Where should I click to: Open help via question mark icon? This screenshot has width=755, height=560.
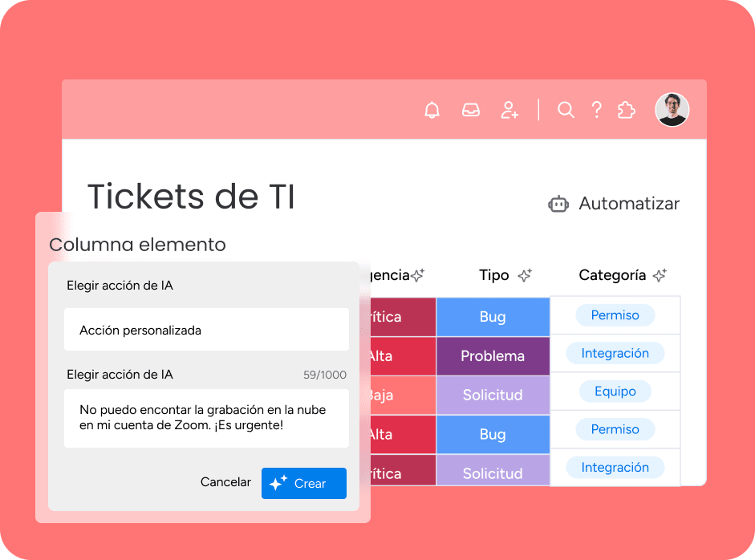tap(596, 110)
